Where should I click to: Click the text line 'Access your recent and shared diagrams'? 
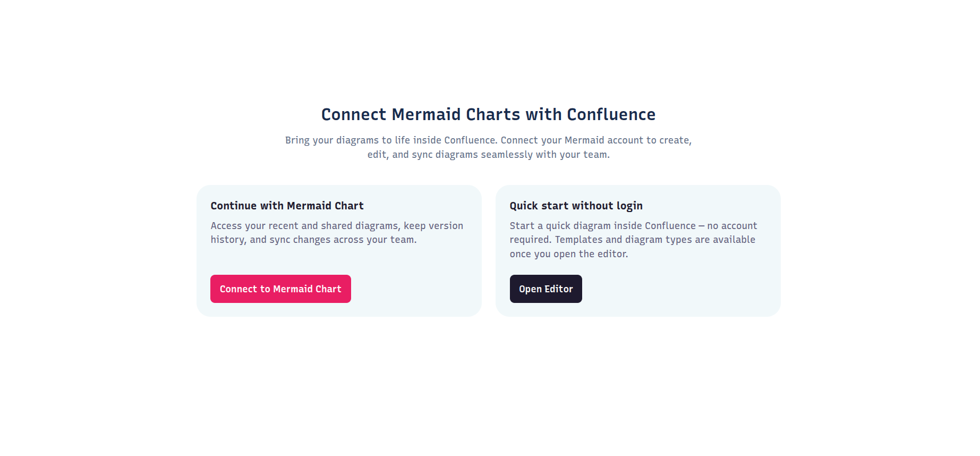337,226
